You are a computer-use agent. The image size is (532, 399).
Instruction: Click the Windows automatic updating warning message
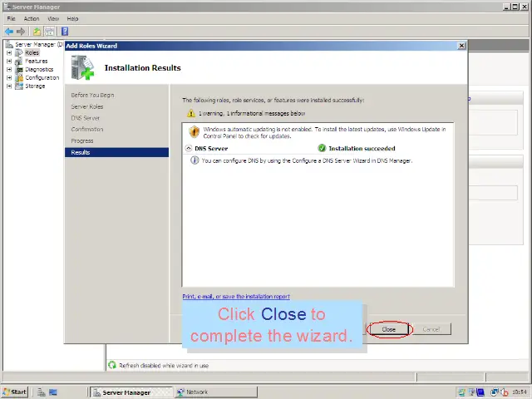[x=324, y=133]
